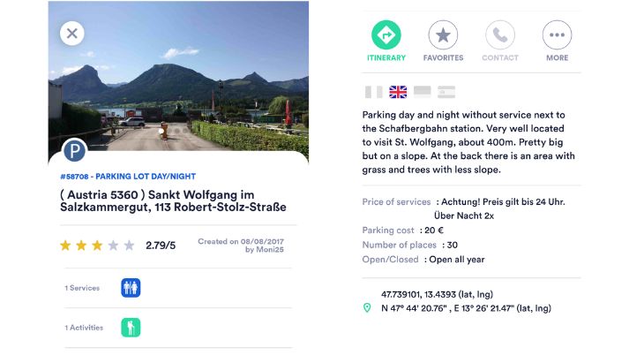Screen dimensions: 644x363
Task: Switch description to English (UK flag)
Action: click(x=398, y=92)
